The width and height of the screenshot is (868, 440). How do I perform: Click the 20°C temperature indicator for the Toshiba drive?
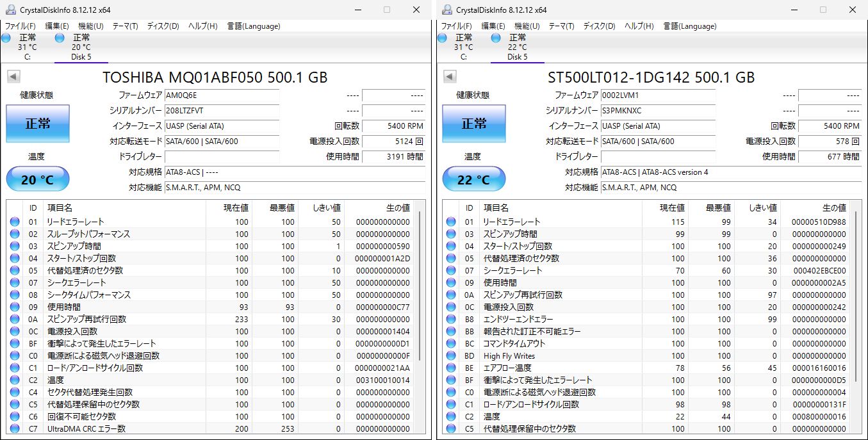[x=37, y=179]
